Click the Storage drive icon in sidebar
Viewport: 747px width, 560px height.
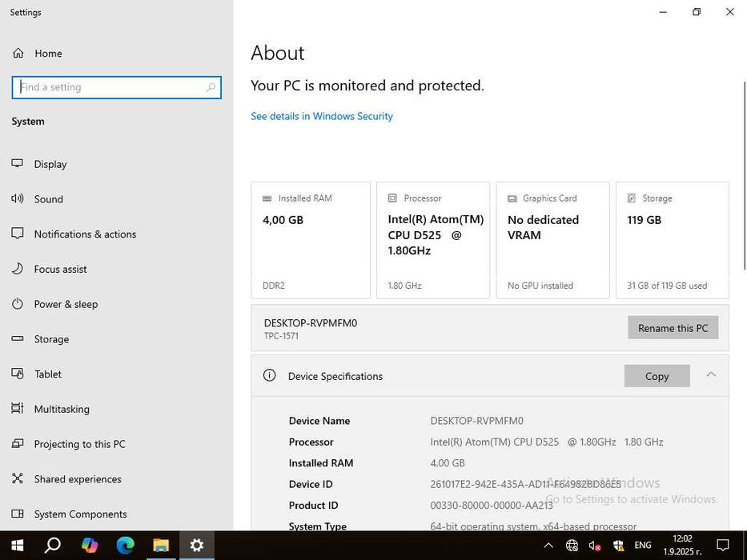(17, 338)
